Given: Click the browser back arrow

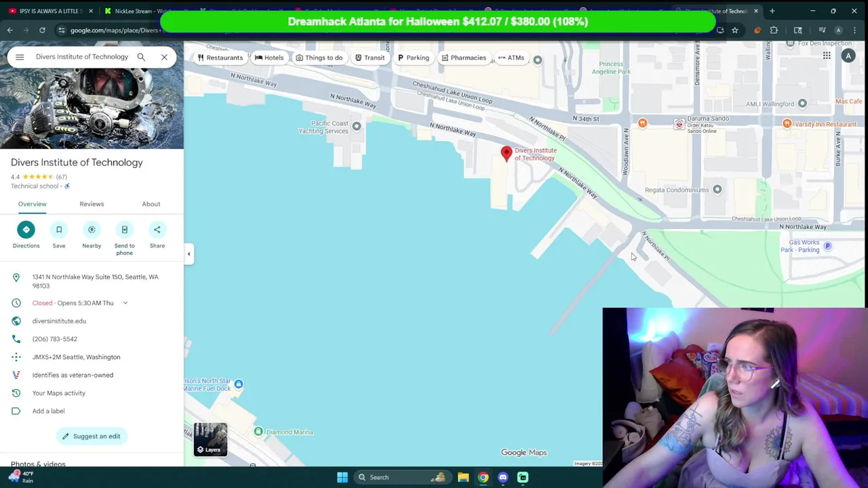Looking at the screenshot, I should (x=10, y=30).
